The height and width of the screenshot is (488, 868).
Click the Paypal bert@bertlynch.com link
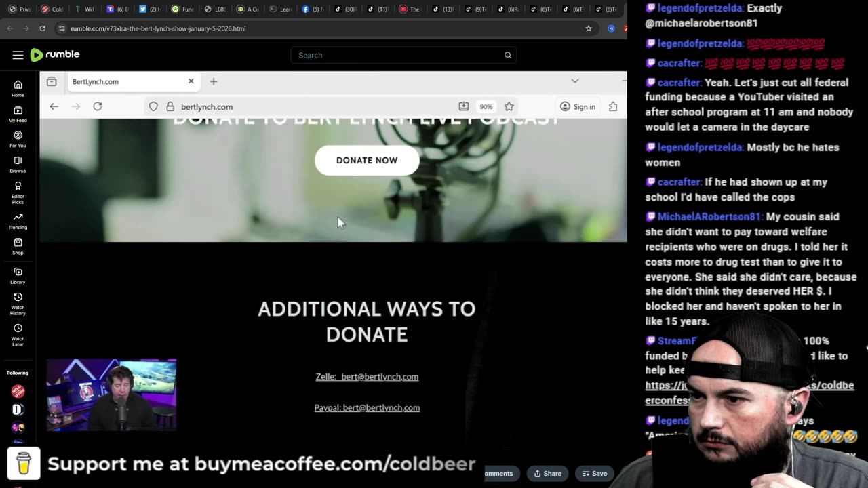click(x=367, y=407)
